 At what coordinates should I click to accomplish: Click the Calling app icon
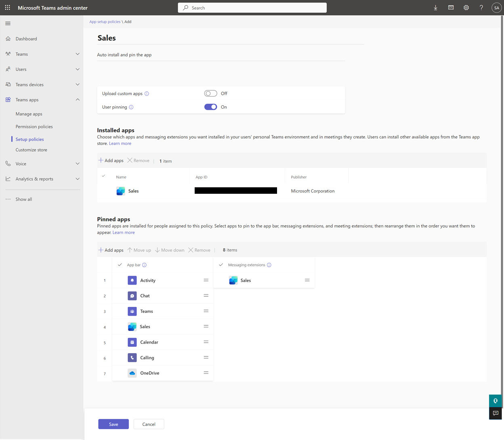(132, 358)
